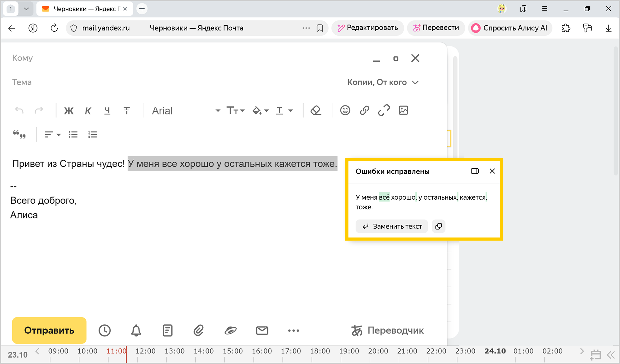Toggle underline formatting with Ч button
This screenshot has height=364, width=620.
(x=107, y=111)
